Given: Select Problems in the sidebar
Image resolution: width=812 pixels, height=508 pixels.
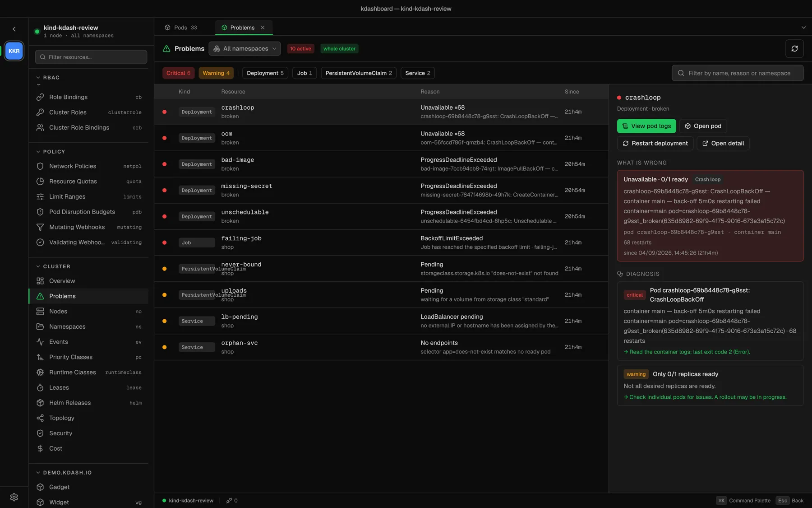Looking at the screenshot, I should tap(89, 296).
